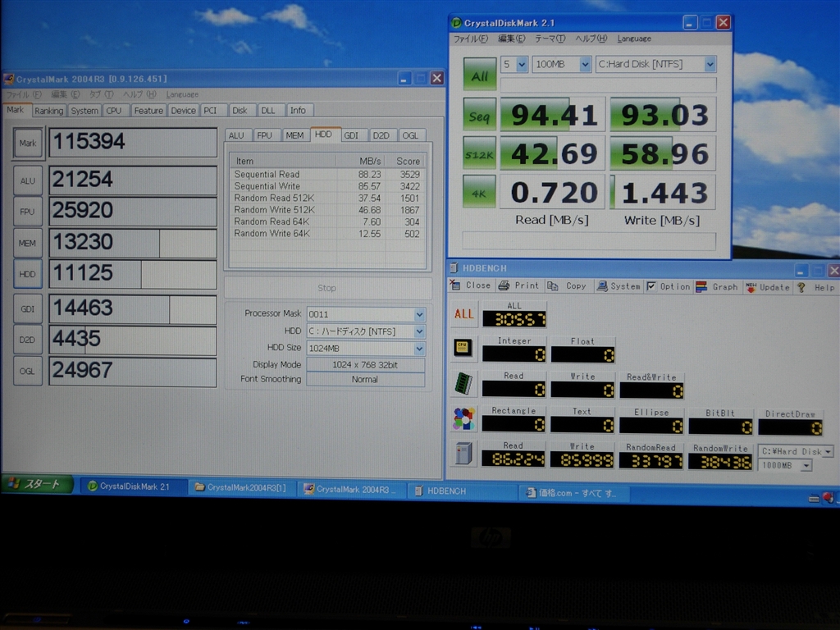Open the ヘルプ menu in CrystalDiskMark
Viewport: 840px width, 630px height.
click(591, 39)
